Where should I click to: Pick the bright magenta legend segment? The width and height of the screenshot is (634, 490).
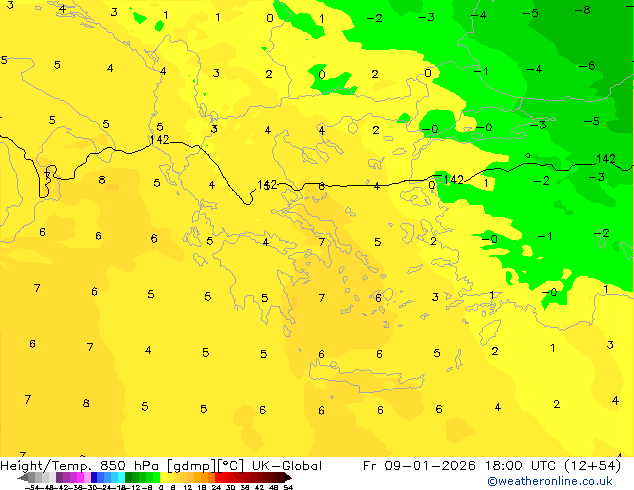pyautogui.click(x=80, y=477)
